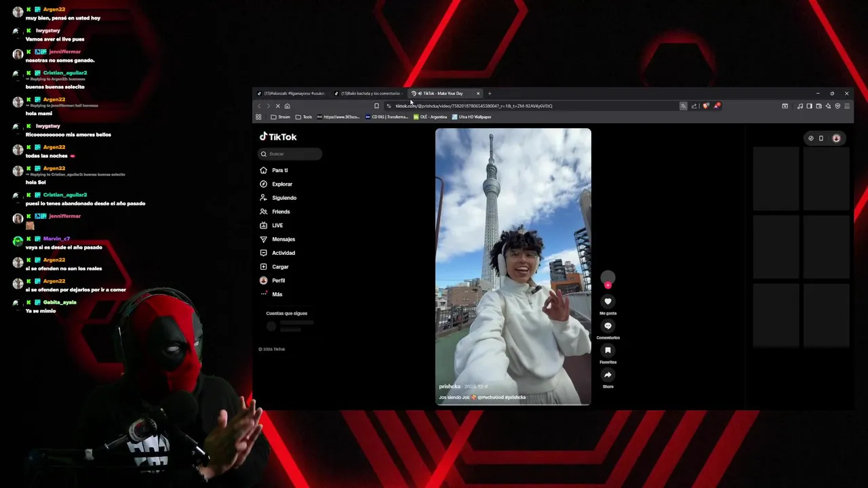Open the translate page icon in address bar
Screen dimensions: 868x488
684,106
